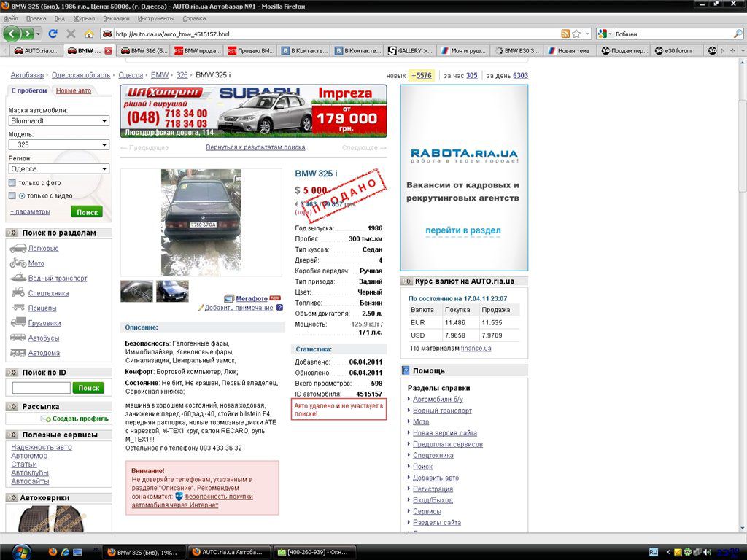Launch Firefox from quick launch

(53, 553)
